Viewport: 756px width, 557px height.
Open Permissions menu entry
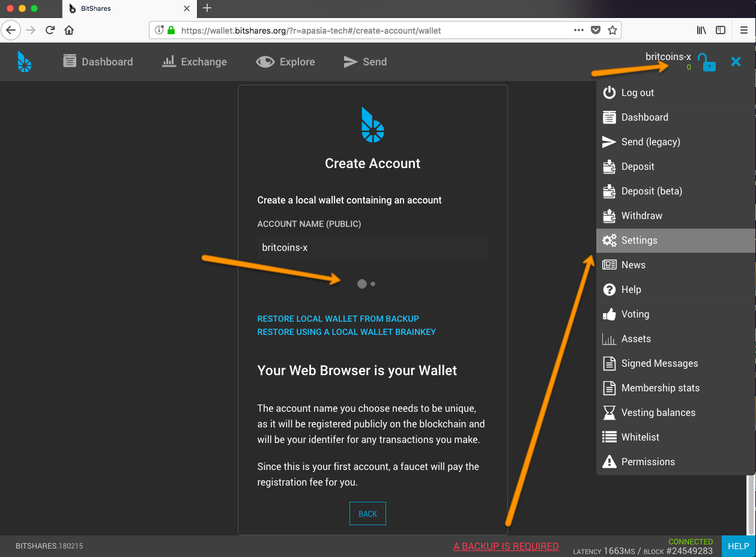point(676,462)
